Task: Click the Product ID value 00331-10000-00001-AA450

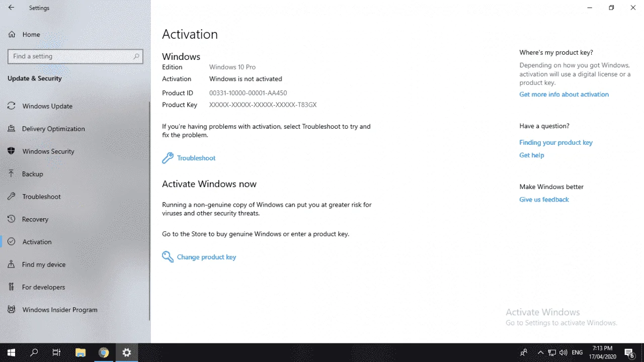Action: [248, 93]
